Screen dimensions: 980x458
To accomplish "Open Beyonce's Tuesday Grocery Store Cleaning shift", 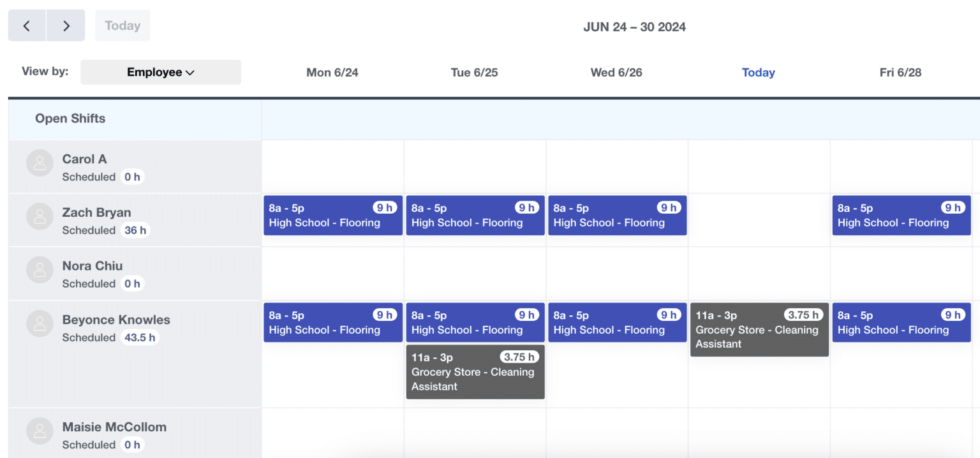I will (475, 372).
